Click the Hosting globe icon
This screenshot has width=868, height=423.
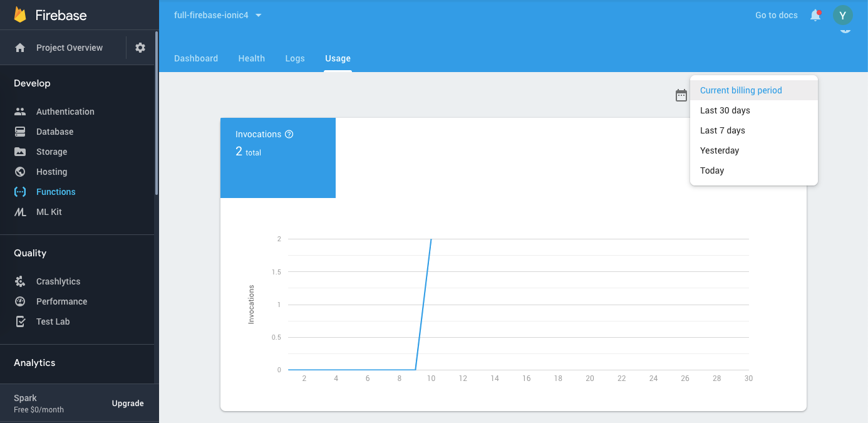20,172
